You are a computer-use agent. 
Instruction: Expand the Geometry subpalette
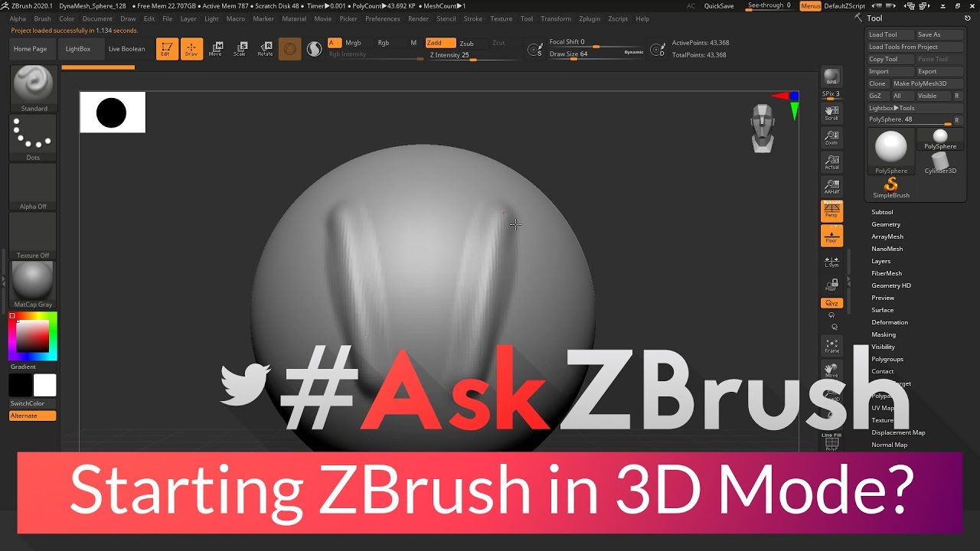[886, 224]
